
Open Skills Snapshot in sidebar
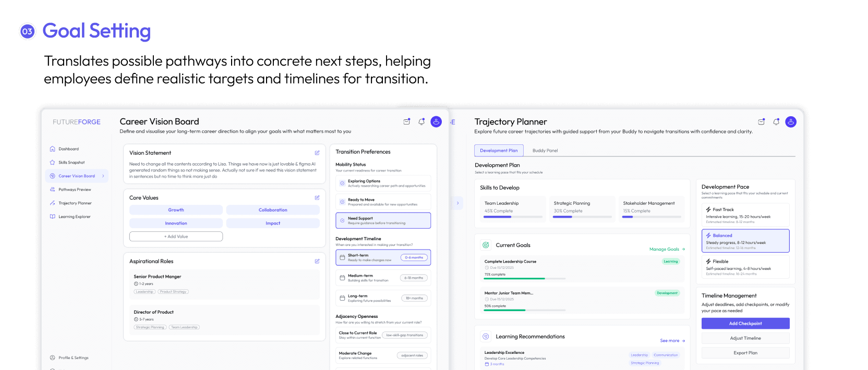(x=71, y=163)
